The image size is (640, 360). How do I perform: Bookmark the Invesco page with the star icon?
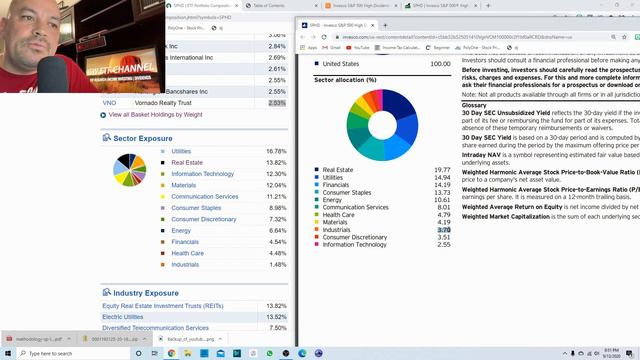(x=624, y=37)
